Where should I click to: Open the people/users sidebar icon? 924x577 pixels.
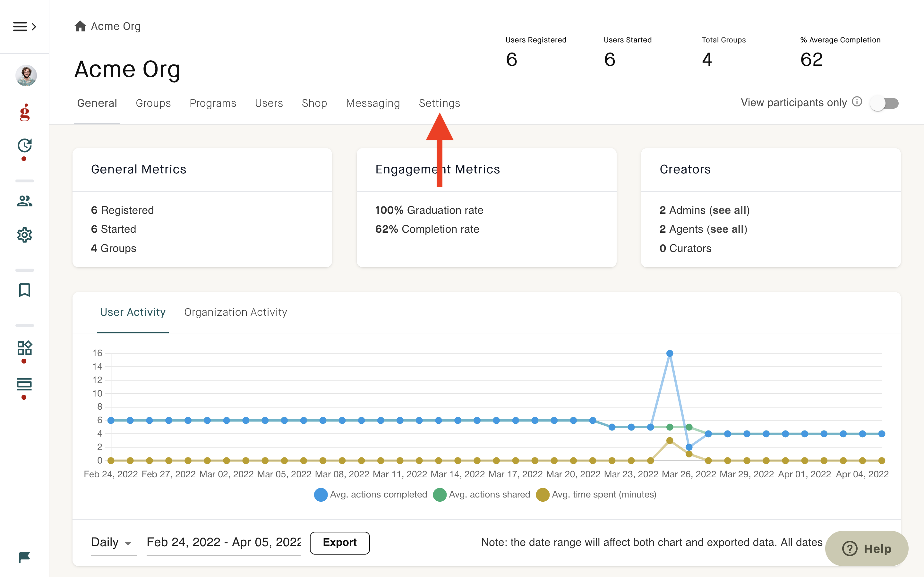[x=24, y=201]
